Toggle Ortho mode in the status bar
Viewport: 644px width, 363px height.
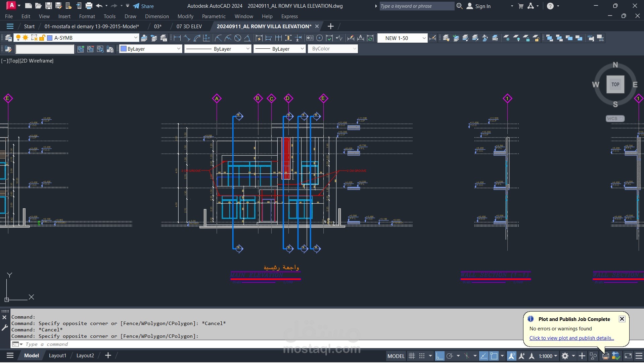click(x=439, y=356)
